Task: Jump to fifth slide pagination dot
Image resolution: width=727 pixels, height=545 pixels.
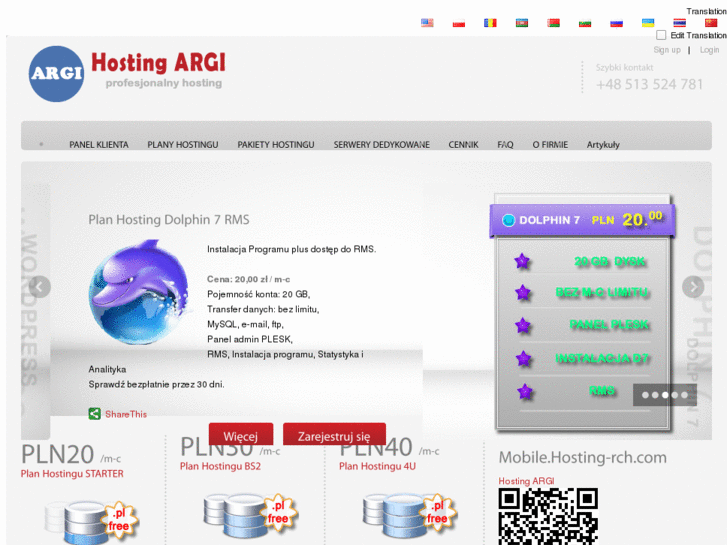Action: point(684,395)
